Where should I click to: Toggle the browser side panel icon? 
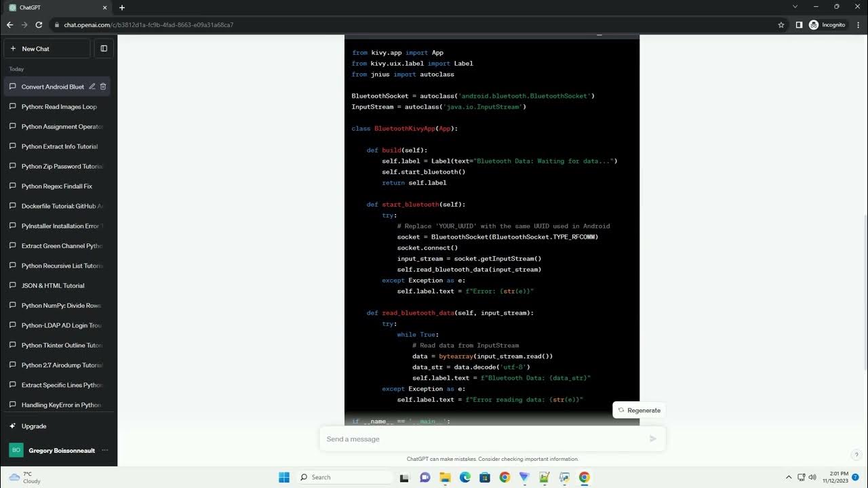pyautogui.click(x=799, y=25)
